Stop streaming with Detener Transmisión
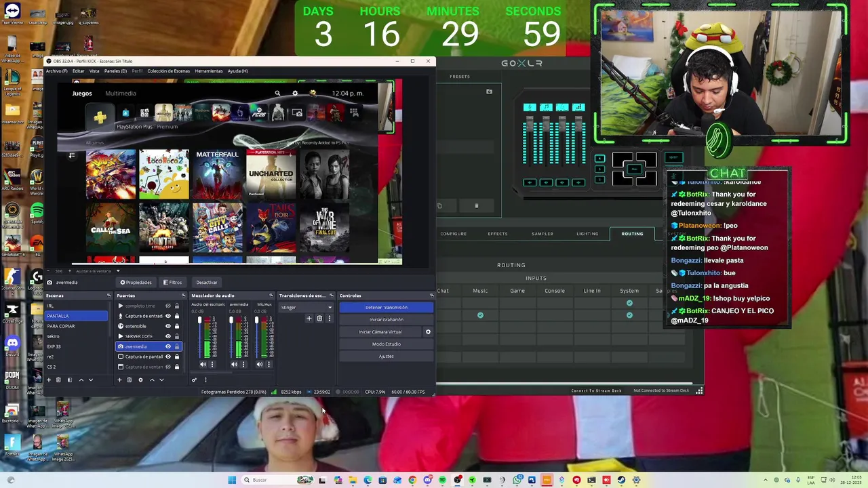 [386, 307]
